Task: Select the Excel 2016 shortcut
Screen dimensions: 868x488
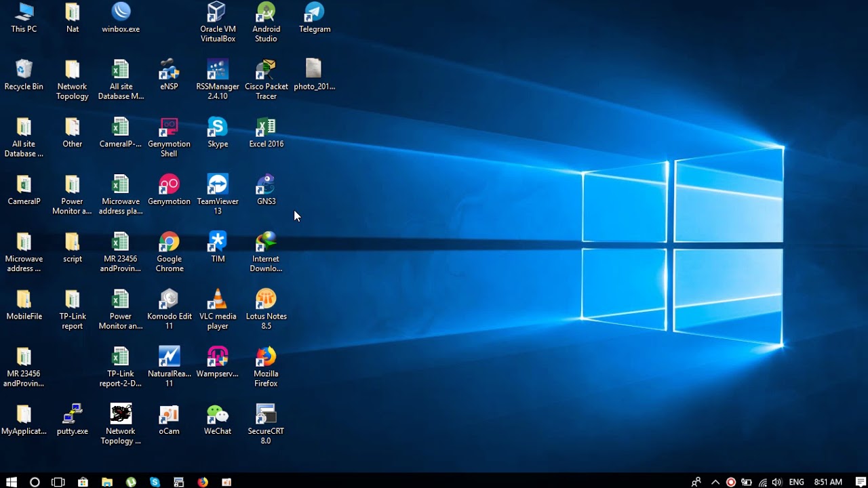Action: click(x=266, y=133)
